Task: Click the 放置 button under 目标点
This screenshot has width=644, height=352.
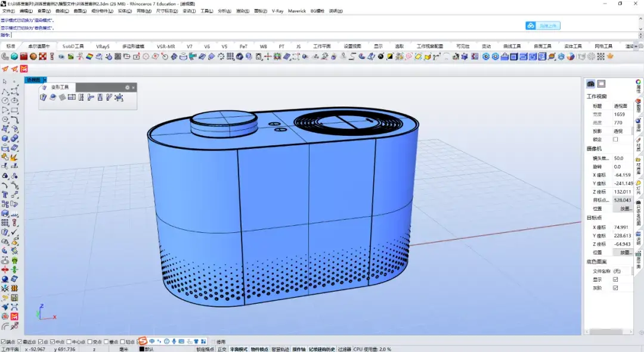Action: tap(625, 253)
